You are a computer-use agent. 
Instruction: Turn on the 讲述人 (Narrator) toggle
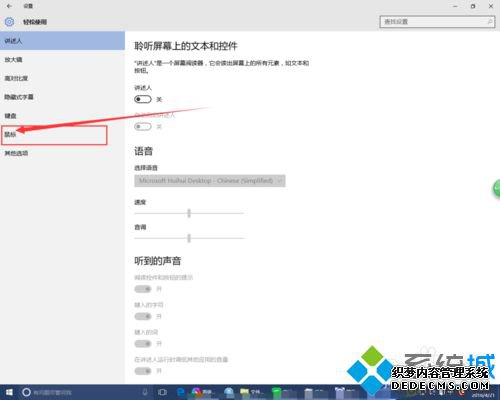(x=143, y=99)
